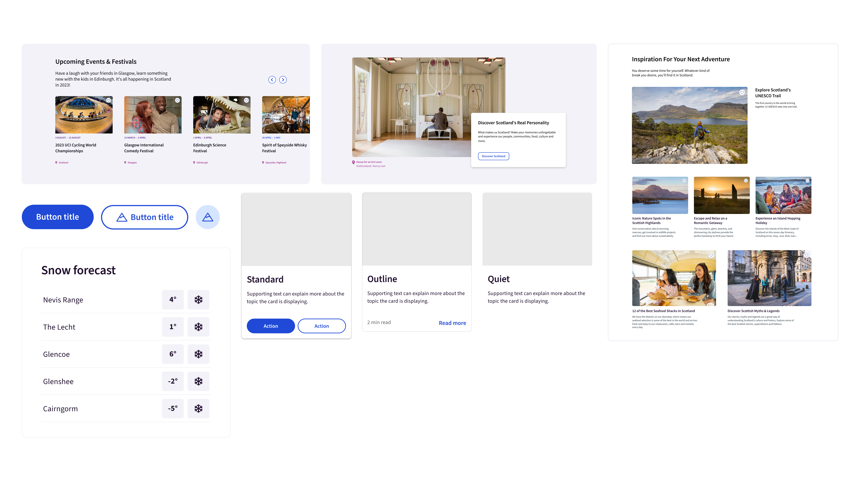
Task: Open the Escape and Relax on a Romantic Getaway title
Action: click(x=710, y=221)
